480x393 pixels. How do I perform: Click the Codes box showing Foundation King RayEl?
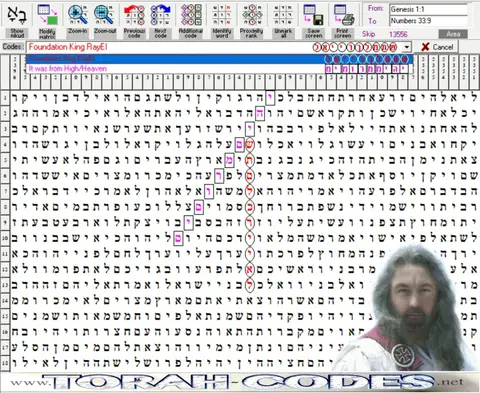tap(218, 47)
